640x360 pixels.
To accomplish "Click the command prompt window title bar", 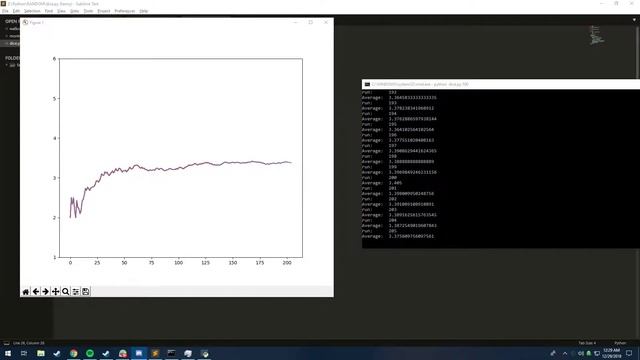I will 501,84.
